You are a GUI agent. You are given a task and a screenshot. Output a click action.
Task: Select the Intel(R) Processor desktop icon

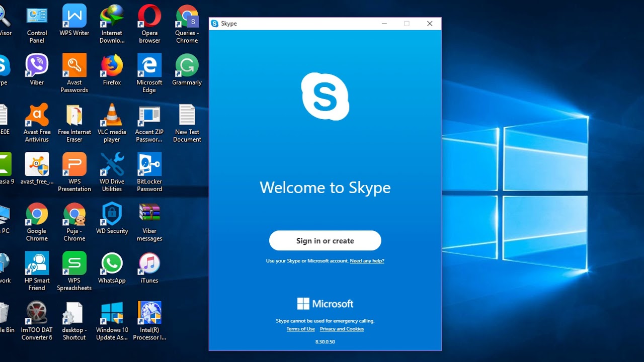[x=149, y=321]
